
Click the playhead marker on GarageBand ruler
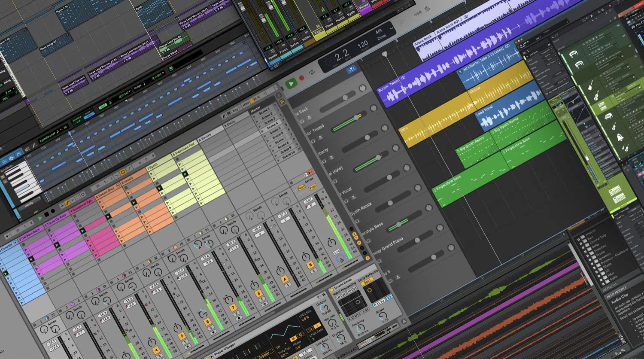tap(385, 54)
